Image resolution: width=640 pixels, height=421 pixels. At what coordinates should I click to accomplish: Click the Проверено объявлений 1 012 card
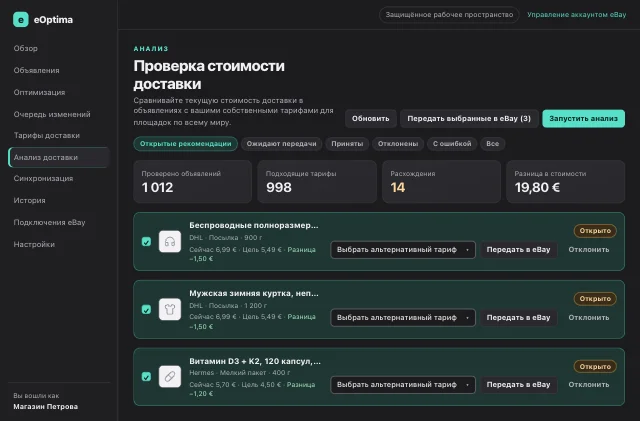tap(193, 182)
